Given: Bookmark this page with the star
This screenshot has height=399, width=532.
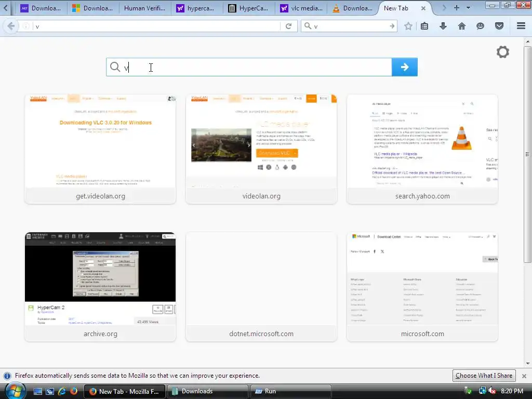Looking at the screenshot, I should click(x=408, y=26).
